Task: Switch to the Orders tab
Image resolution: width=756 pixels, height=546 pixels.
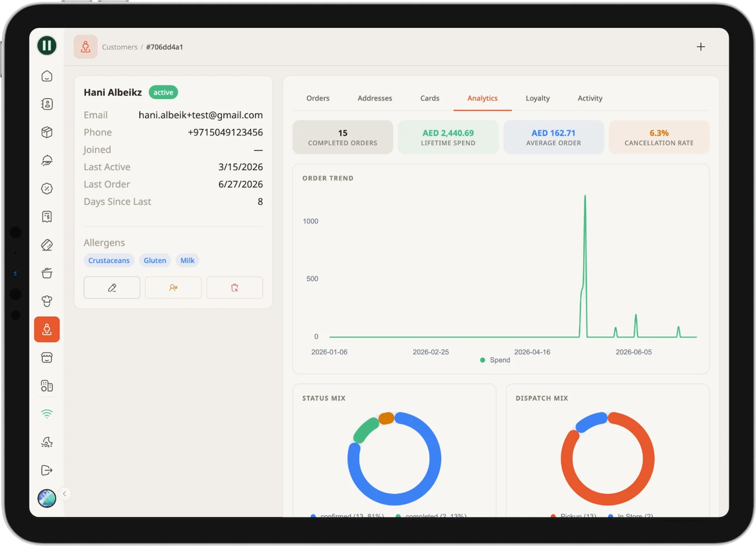Action: tap(318, 98)
